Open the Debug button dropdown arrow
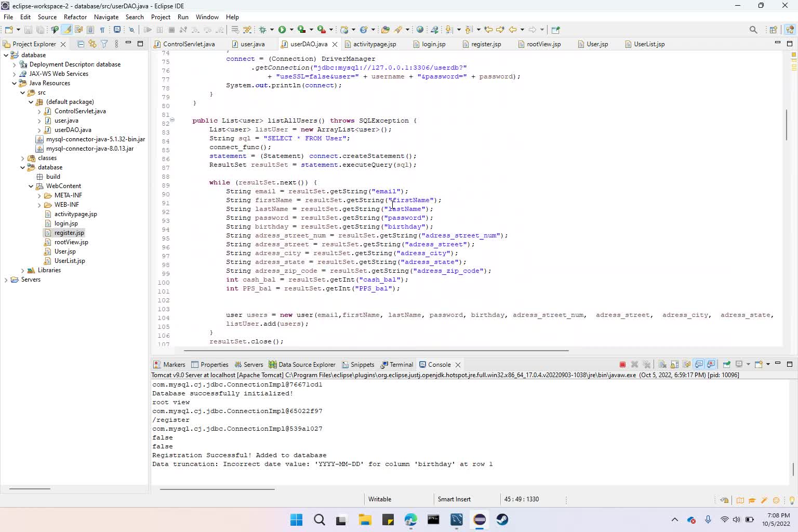Image resolution: width=798 pixels, height=532 pixels. pyautogui.click(x=272, y=30)
